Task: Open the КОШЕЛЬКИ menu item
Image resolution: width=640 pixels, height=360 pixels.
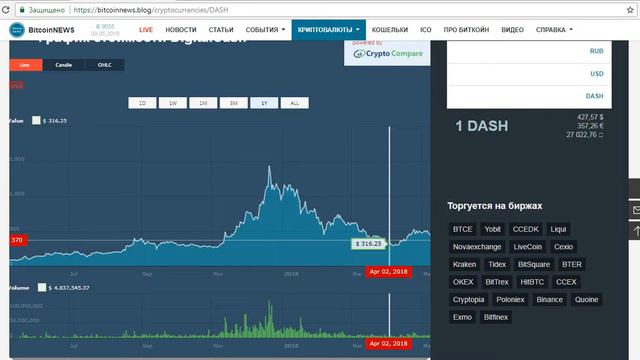Action: tap(390, 30)
